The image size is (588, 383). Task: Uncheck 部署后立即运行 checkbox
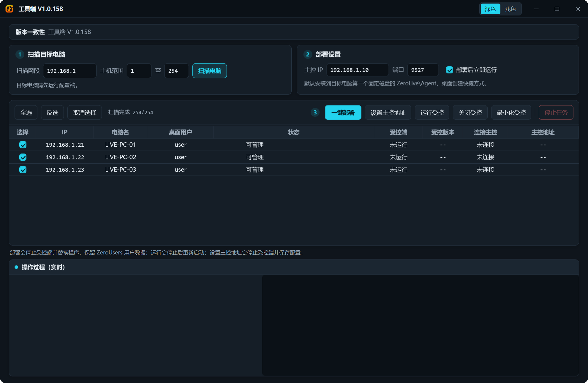coord(450,70)
